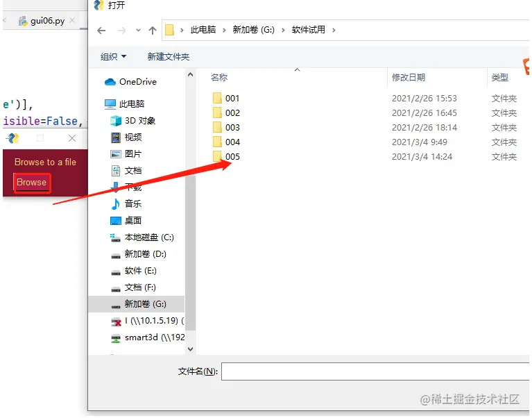Click the Forward arrow in the Open dialog
The width and height of the screenshot is (532, 418).
tap(121, 31)
